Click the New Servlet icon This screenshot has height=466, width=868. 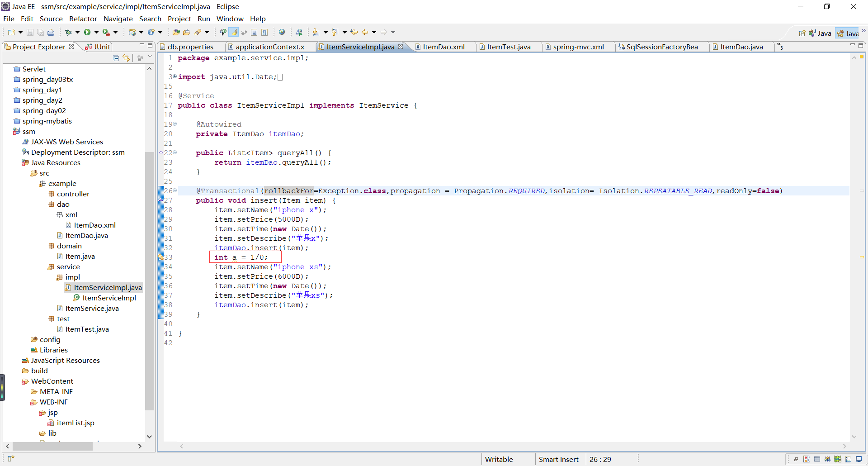(x=151, y=32)
